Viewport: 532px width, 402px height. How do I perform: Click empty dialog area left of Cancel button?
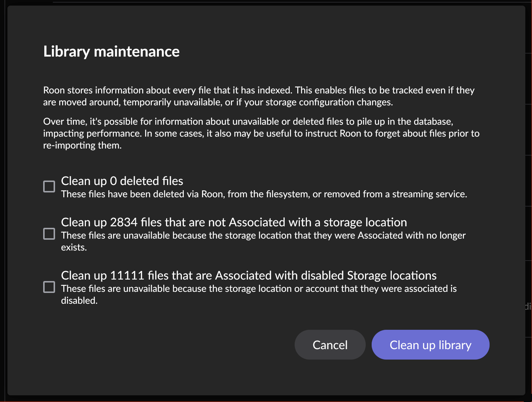(x=167, y=345)
